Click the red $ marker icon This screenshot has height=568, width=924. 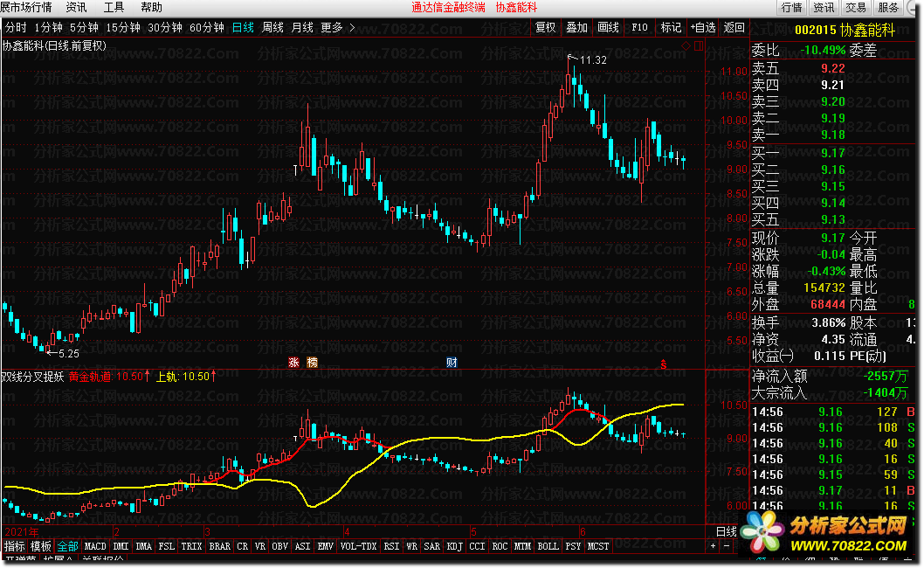point(664,364)
